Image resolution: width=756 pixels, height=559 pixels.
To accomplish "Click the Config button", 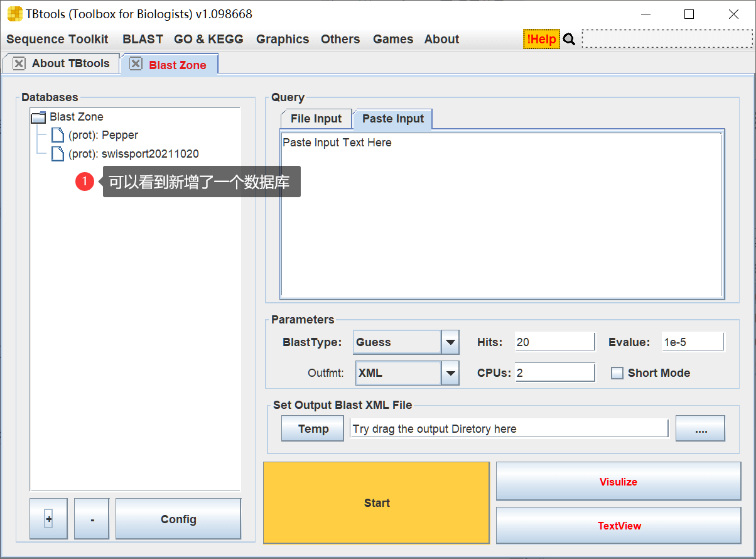I will (x=178, y=519).
